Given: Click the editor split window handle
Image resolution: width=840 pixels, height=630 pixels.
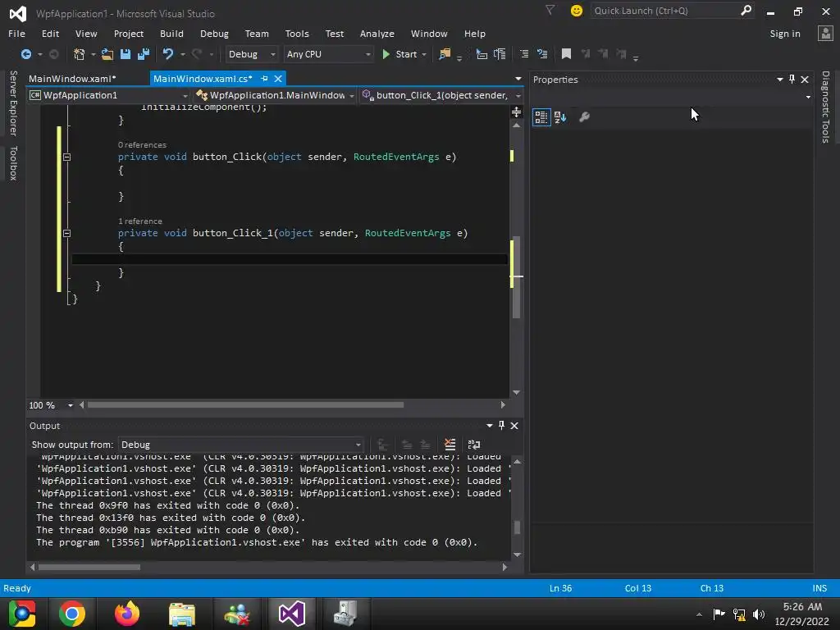Looking at the screenshot, I should coord(517,112).
